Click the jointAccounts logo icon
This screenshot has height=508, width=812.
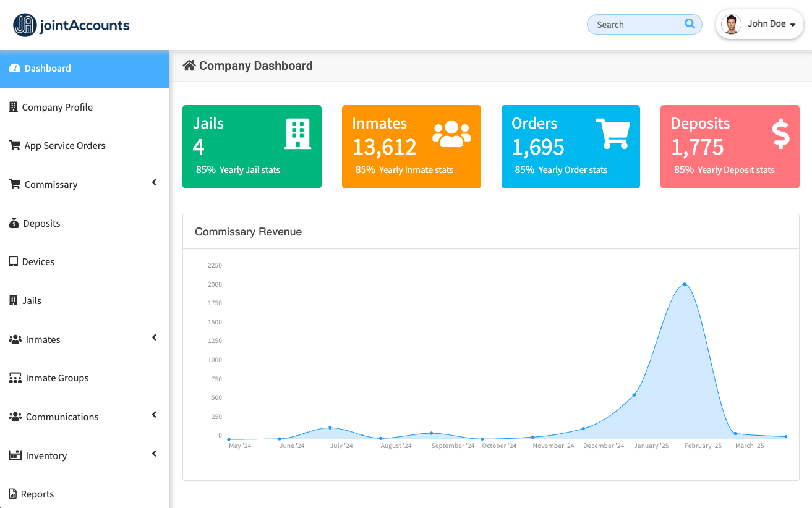pos(25,25)
